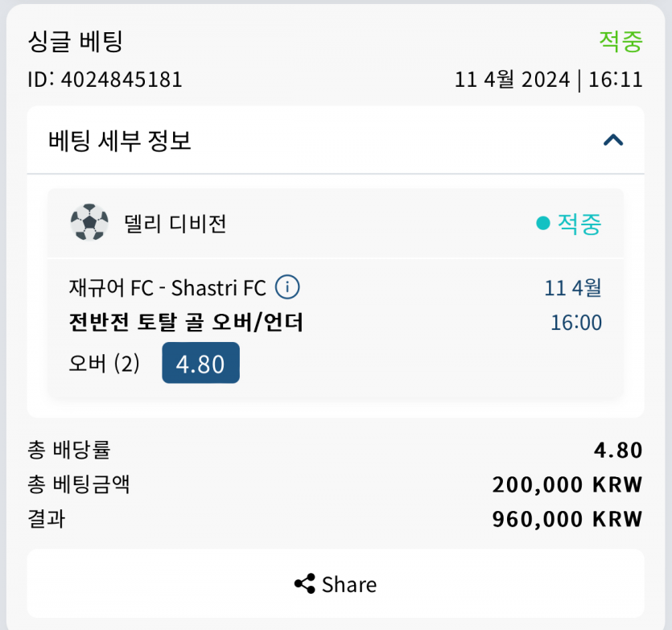Select the 베팅 세부 정보 header text
Image resolution: width=672 pixels, height=630 pixels.
(x=120, y=141)
